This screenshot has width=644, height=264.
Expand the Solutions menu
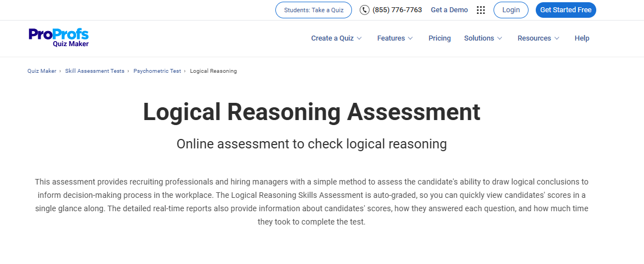tap(484, 38)
